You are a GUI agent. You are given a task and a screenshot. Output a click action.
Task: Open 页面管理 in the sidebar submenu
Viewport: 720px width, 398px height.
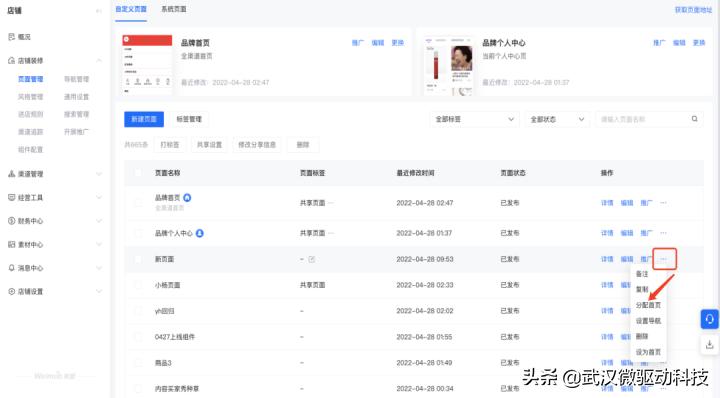[x=30, y=79]
